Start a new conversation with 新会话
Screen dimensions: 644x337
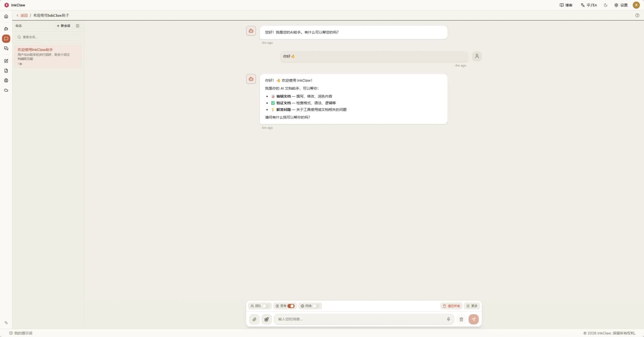click(x=63, y=26)
